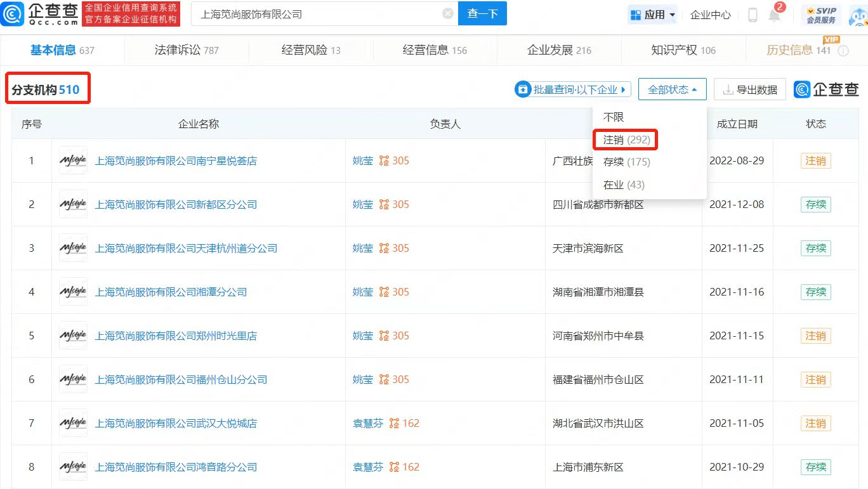Screen dimensions: 868x489
Task: Open 上海笕尚服饰有限公司新都区分公司 link
Action: click(176, 205)
